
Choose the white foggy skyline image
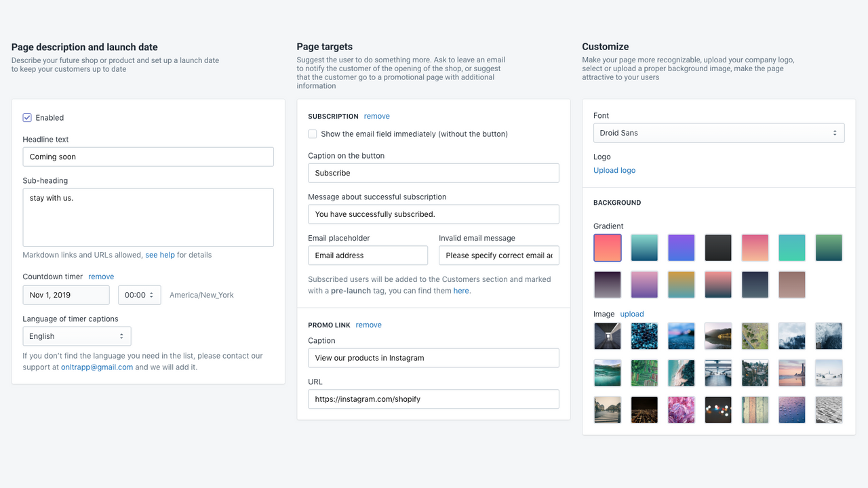click(829, 373)
